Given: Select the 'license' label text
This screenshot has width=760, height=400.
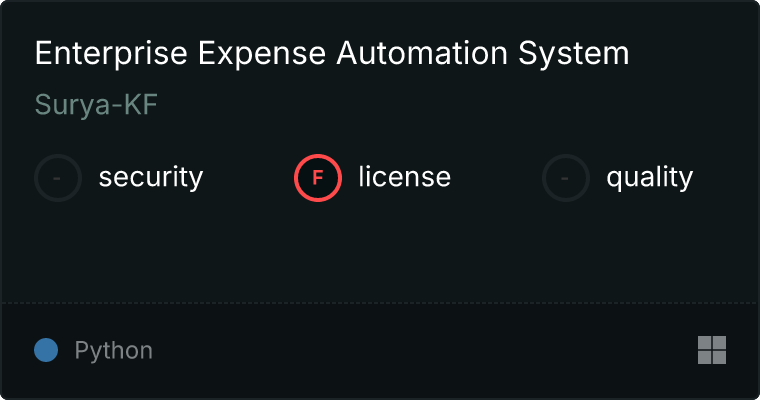Looking at the screenshot, I should (x=404, y=178).
